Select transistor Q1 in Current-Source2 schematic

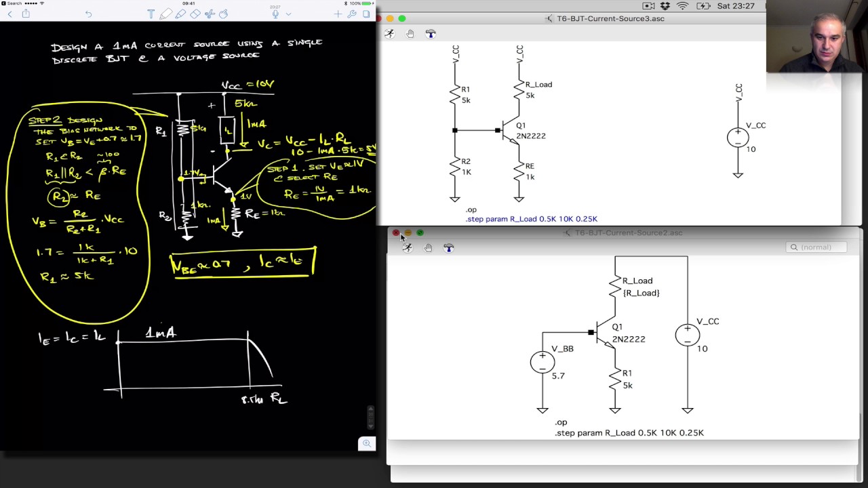click(x=606, y=333)
